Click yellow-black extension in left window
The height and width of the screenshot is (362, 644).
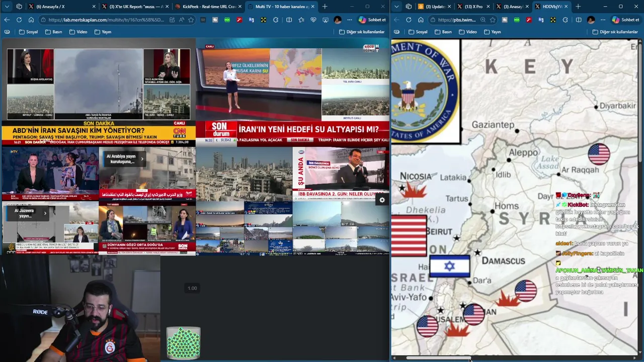coord(264,20)
